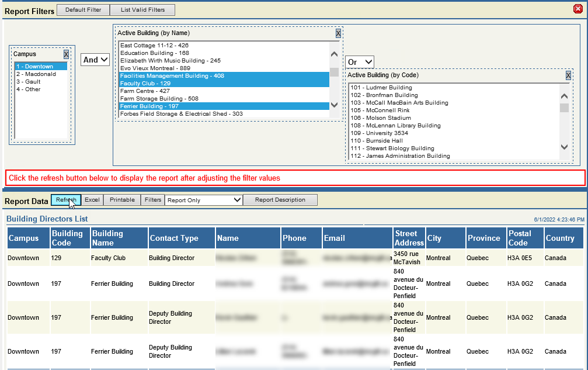Export report using Excel button
Viewport: 588px width, 370px height.
pyautogui.click(x=92, y=200)
